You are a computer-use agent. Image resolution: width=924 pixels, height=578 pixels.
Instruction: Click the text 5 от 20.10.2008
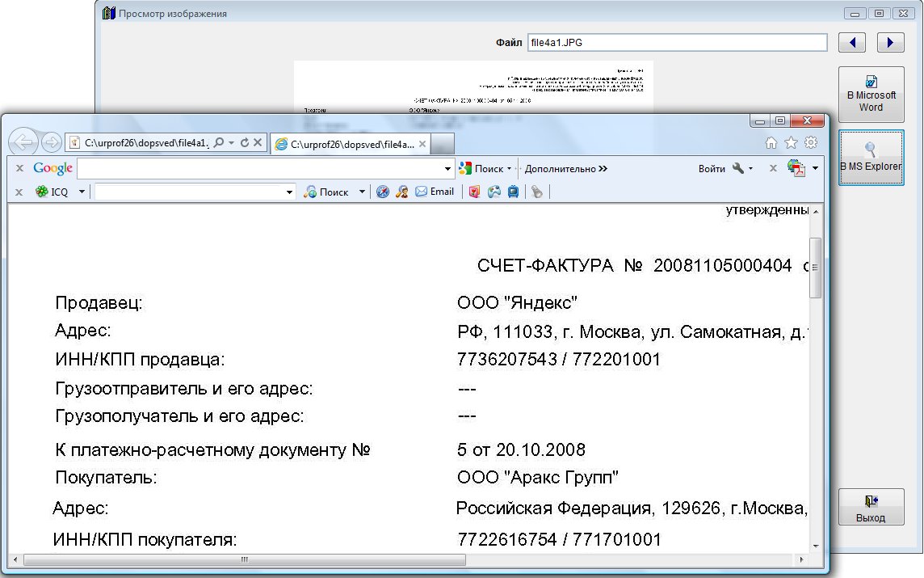click(x=521, y=450)
